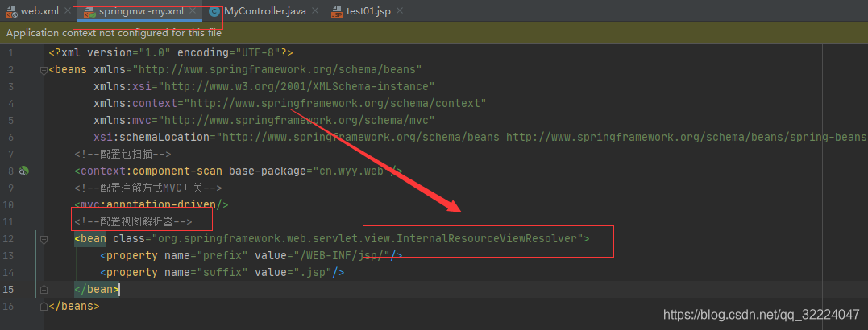Click the '配置注解方式MVC开关' comment

click(148, 188)
